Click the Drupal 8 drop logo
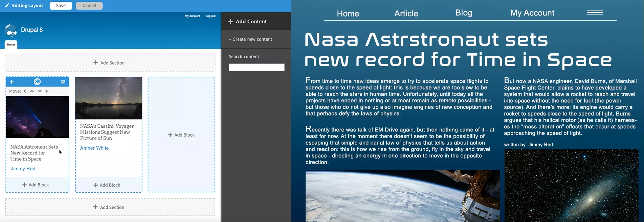644x222 pixels. click(x=11, y=30)
